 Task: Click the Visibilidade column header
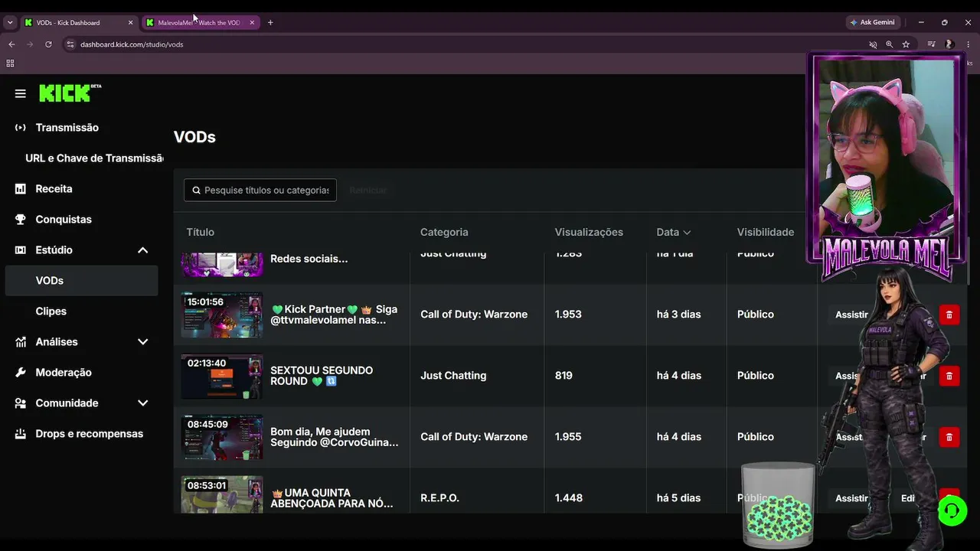tap(766, 232)
